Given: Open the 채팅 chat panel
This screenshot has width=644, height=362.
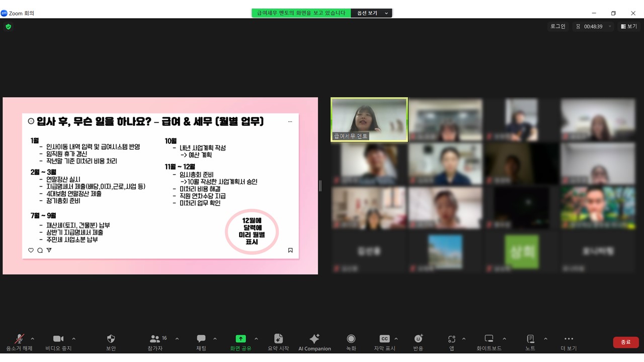Looking at the screenshot, I should pyautogui.click(x=201, y=339).
